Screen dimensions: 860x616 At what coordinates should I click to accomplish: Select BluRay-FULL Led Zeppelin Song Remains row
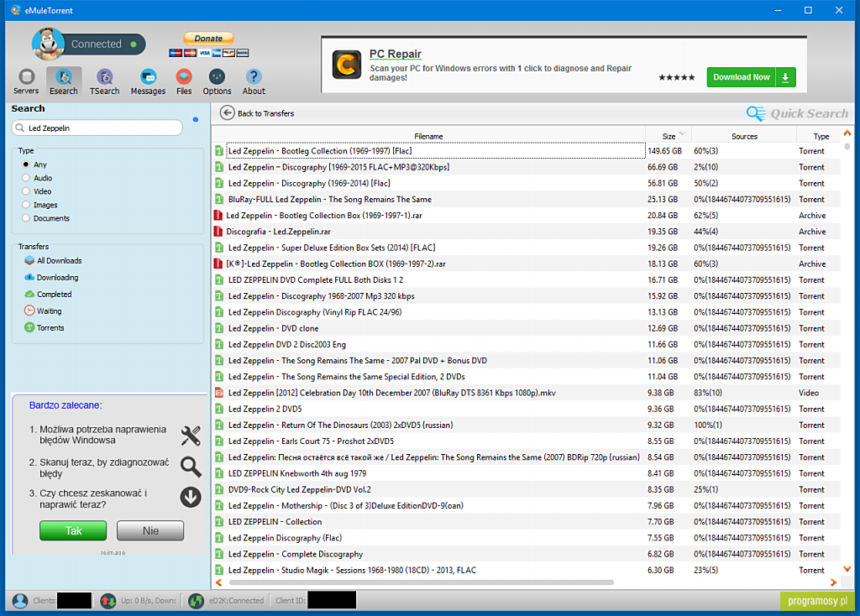[527, 200]
